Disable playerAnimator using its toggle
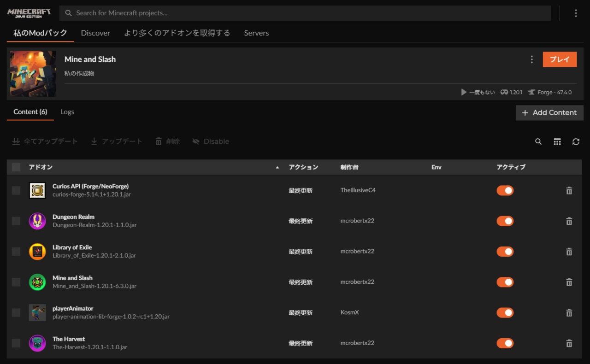Image resolution: width=590 pixels, height=364 pixels. pyautogui.click(x=505, y=313)
